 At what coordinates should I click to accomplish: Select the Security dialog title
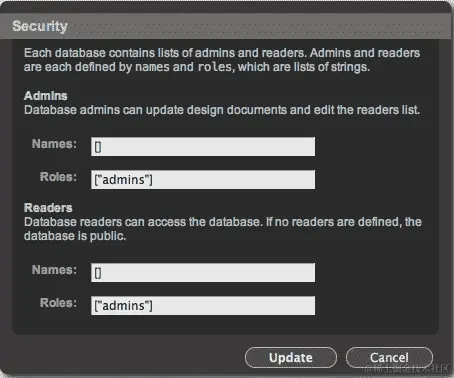(40, 26)
